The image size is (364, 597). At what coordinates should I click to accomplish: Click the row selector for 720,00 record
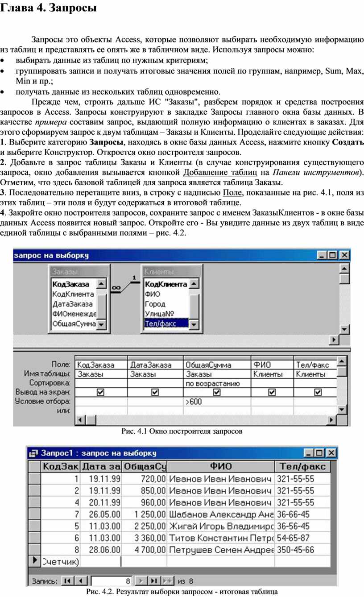tap(34, 478)
